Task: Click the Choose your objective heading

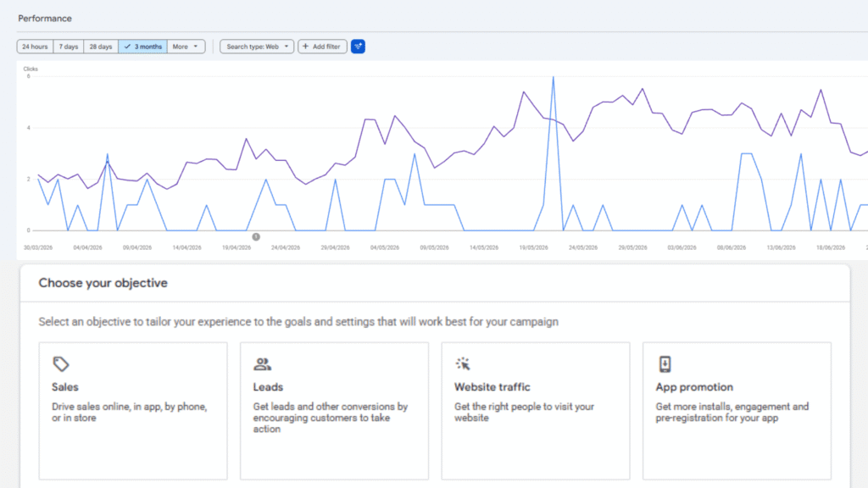Action: click(103, 283)
